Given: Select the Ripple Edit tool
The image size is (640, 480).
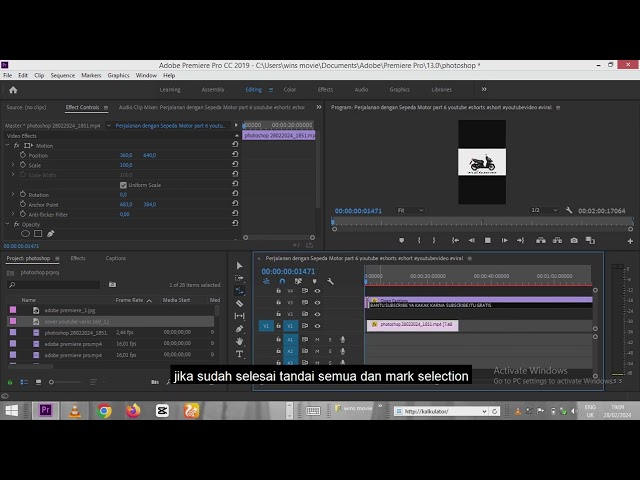Looking at the screenshot, I should [x=240, y=291].
